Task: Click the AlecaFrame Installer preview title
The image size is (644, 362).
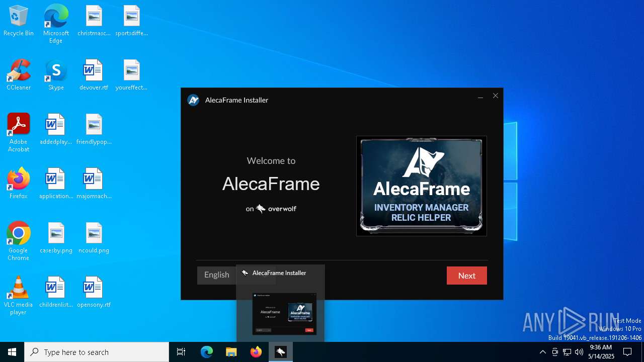Action: click(279, 273)
